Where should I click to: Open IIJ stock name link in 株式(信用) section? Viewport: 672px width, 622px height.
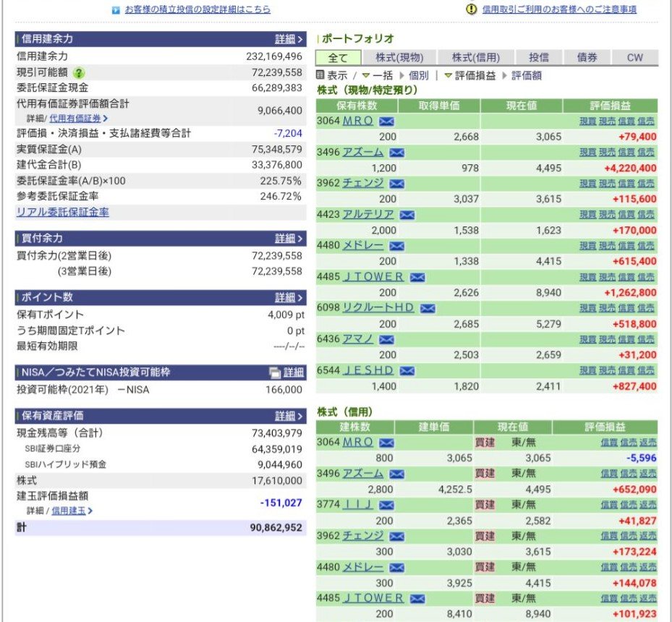coord(357,505)
